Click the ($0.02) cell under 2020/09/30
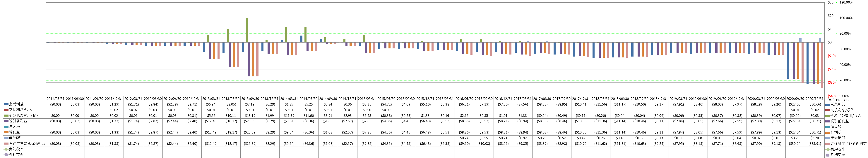868x158 pixels. click(x=795, y=116)
